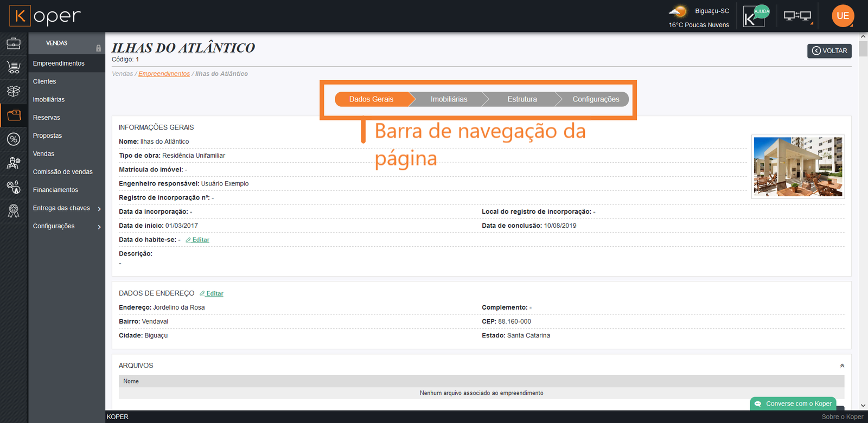Screen dimensions: 868x423
Task: Click the percent symbol sidebar icon
Action: [x=14, y=139]
